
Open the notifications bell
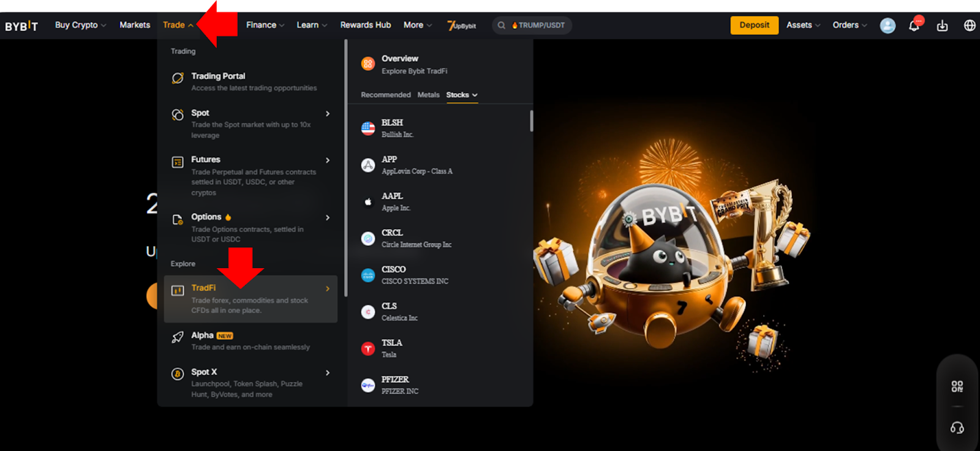click(x=914, y=25)
